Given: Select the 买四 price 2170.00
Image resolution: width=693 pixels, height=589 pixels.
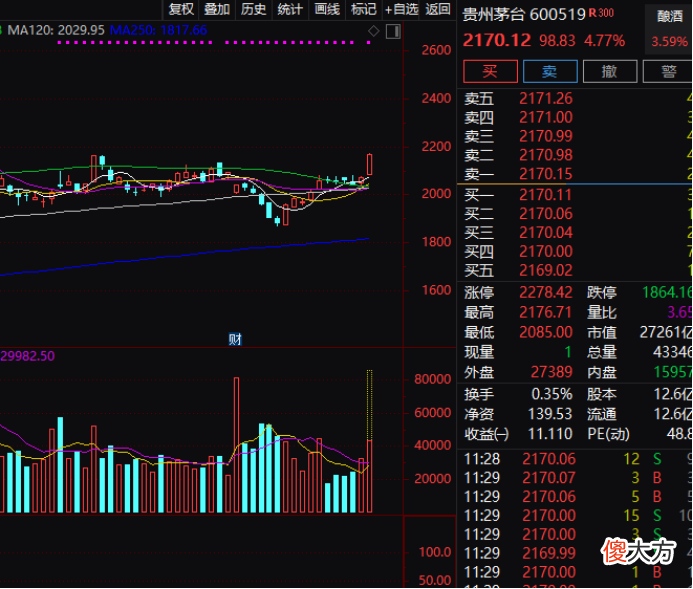Looking at the screenshot, I should tap(546, 251).
